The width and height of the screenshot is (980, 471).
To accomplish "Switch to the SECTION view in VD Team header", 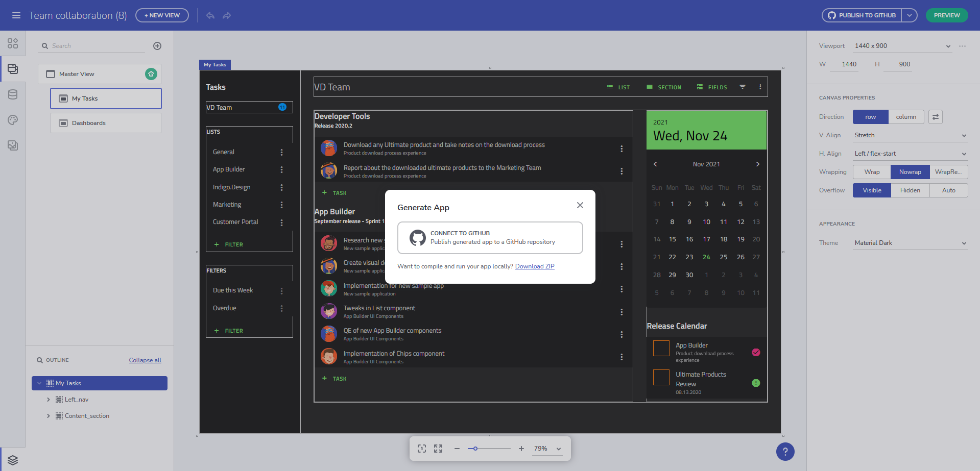I will click(x=663, y=87).
